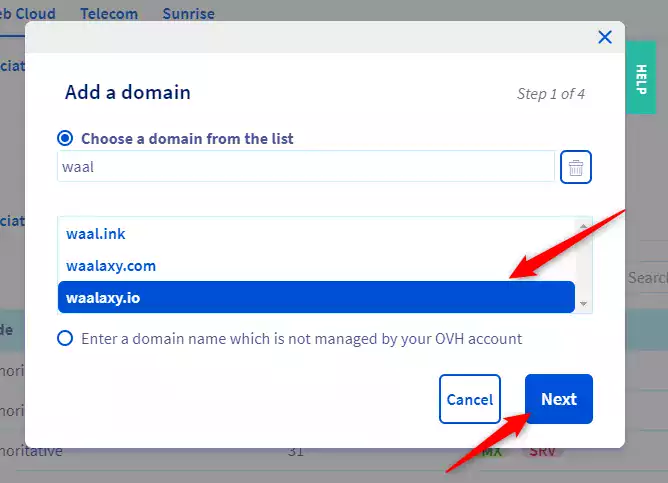Proceed with the Next button

tap(559, 399)
